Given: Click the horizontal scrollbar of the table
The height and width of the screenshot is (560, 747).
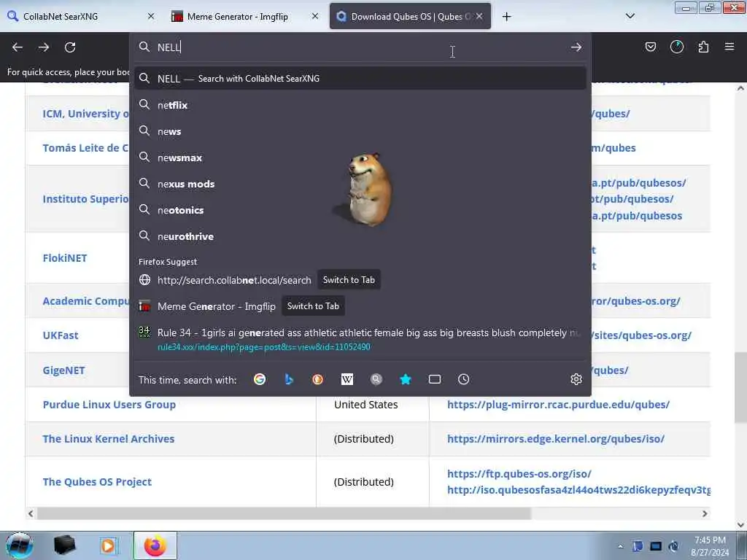Looking at the screenshot, I should click(284, 513).
